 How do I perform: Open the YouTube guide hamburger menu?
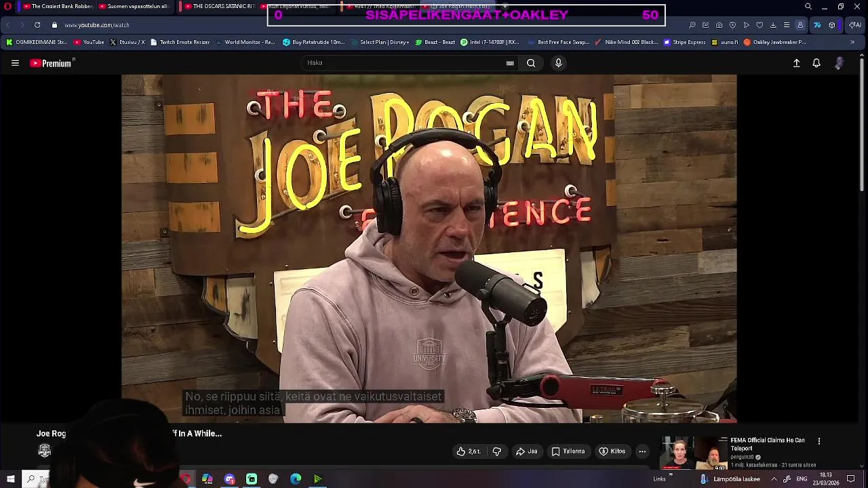point(15,63)
